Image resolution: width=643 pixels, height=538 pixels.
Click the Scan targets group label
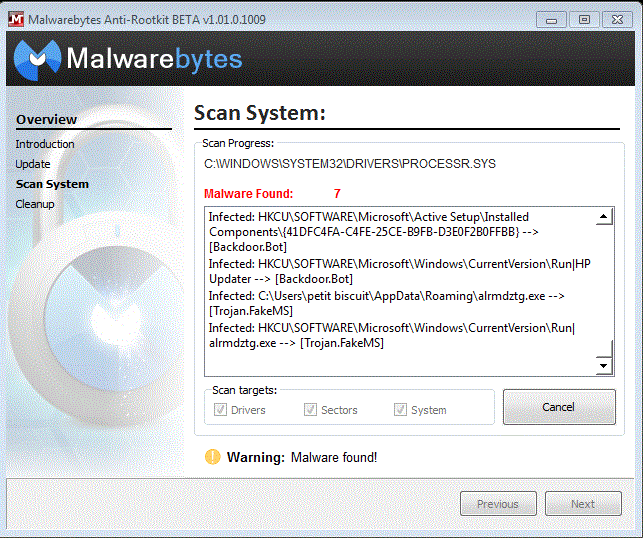pyautogui.click(x=244, y=390)
